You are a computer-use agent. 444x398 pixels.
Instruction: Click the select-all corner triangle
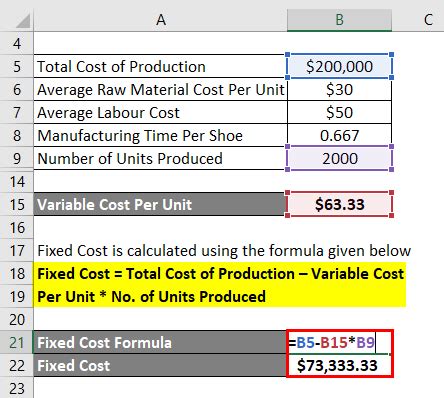point(23,21)
